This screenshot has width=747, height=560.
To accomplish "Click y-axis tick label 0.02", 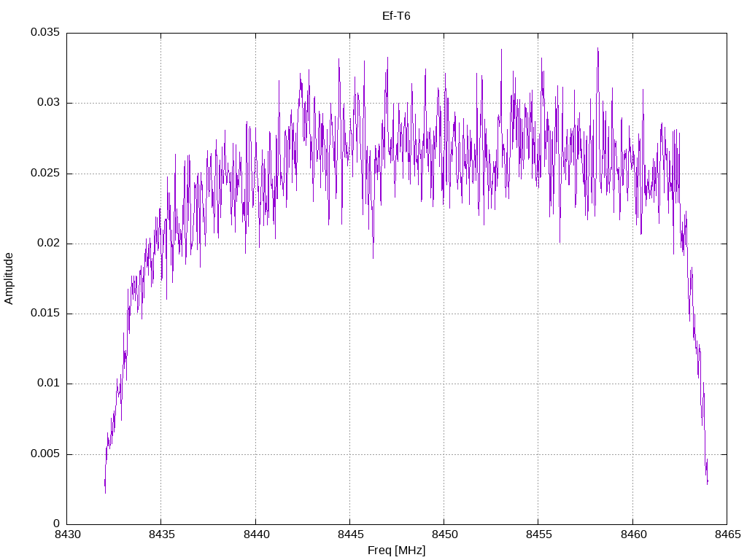I will tap(49, 243).
